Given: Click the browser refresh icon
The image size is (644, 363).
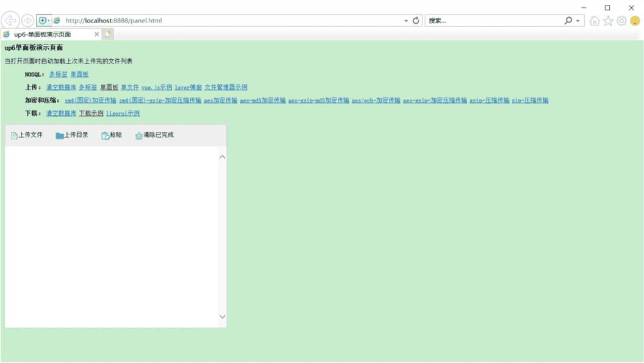Looking at the screenshot, I should click(416, 20).
